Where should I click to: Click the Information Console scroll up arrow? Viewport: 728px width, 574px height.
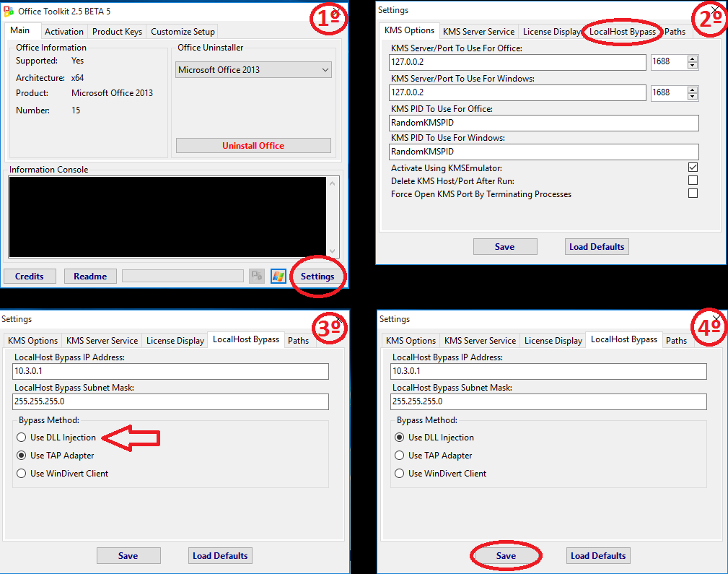tap(333, 183)
